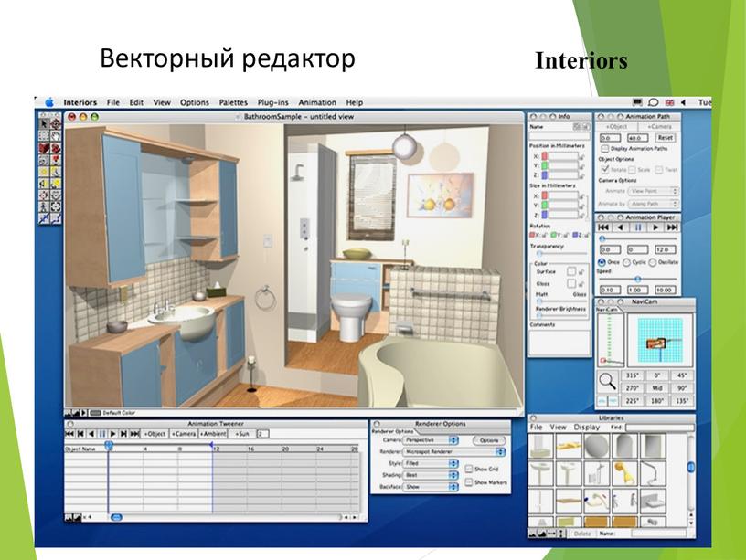Screen dimensions: 746x560
Task: Toggle the Rotate object option checkbox
Action: [605, 170]
